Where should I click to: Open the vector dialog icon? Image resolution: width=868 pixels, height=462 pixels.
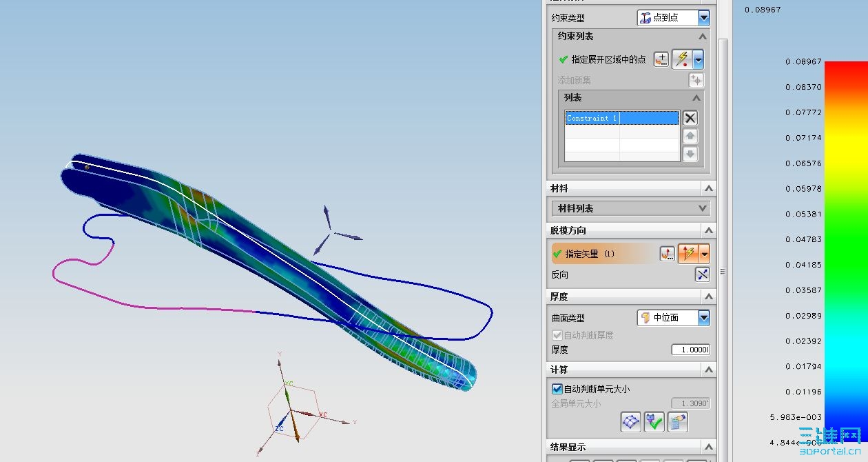click(667, 254)
